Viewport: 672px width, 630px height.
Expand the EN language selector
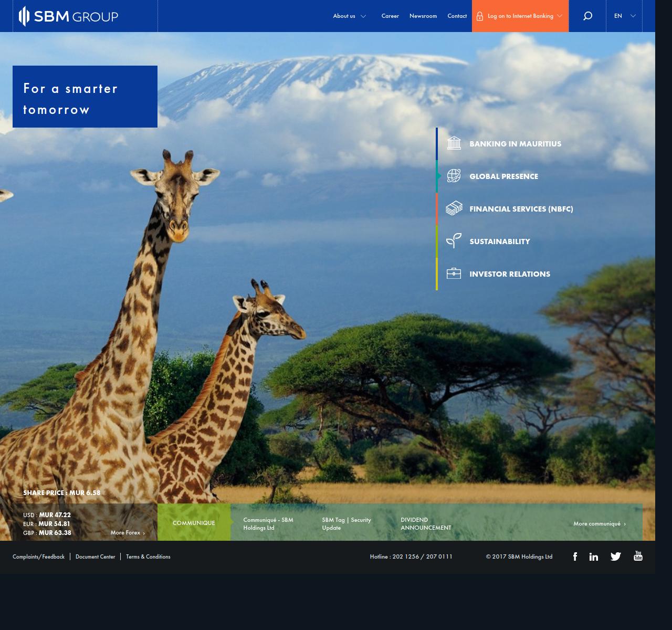point(624,16)
